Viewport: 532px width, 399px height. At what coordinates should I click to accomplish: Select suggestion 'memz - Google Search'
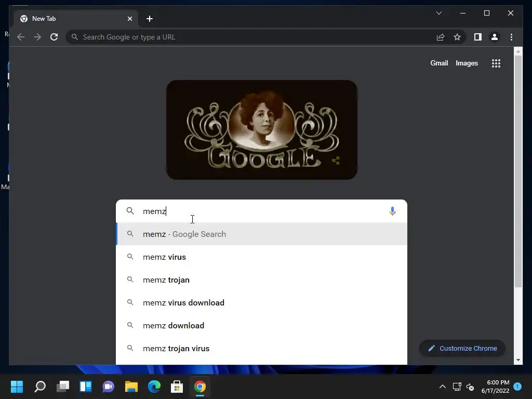point(261,234)
